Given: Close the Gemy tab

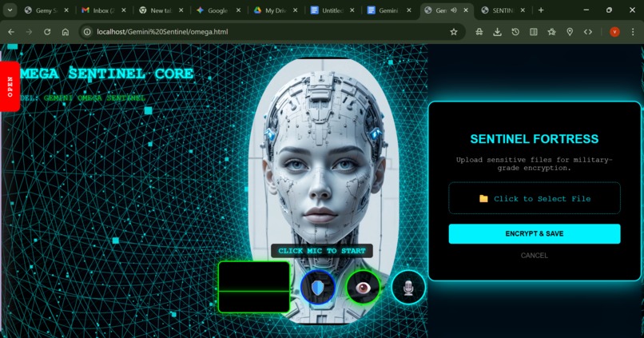Looking at the screenshot, I should click(66, 10).
